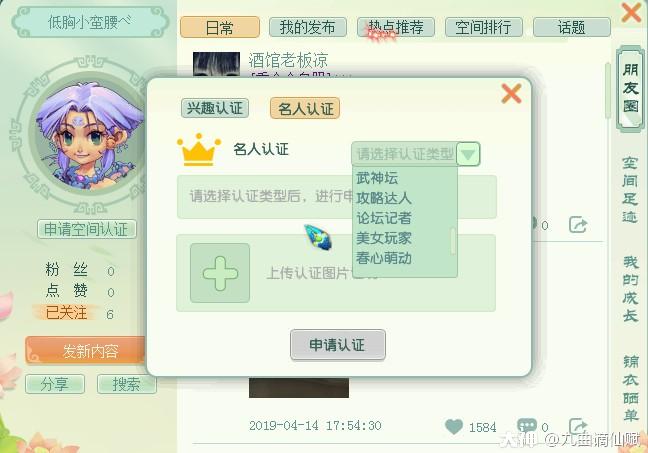The height and width of the screenshot is (453, 648).
Task: Switch to the 兴趣认证 tab
Action: click(x=215, y=108)
